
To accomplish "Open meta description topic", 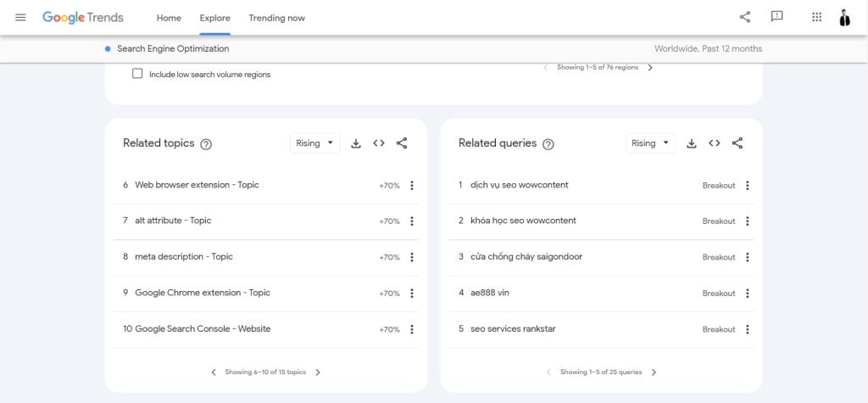I will 184,257.
